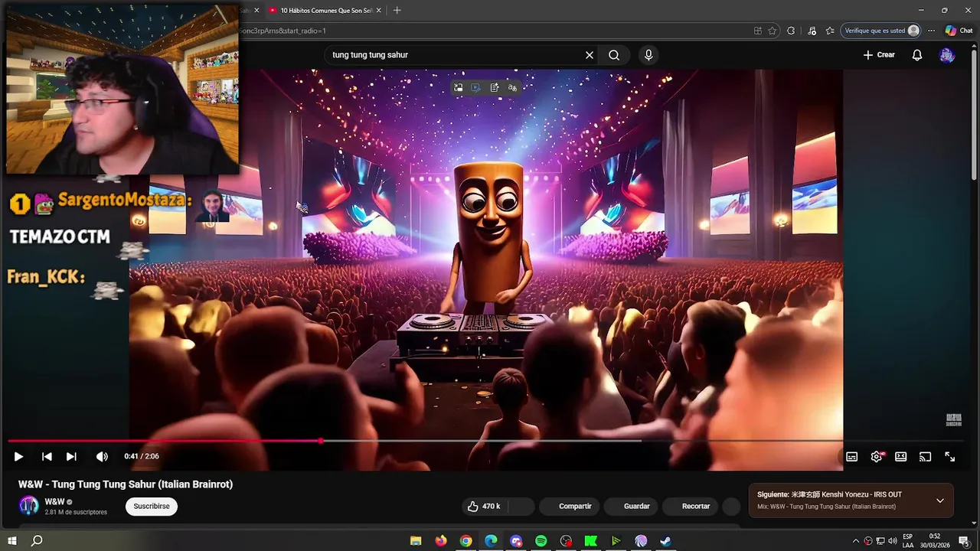
Task: Open the browser extensions puzzle icon
Action: point(791,31)
